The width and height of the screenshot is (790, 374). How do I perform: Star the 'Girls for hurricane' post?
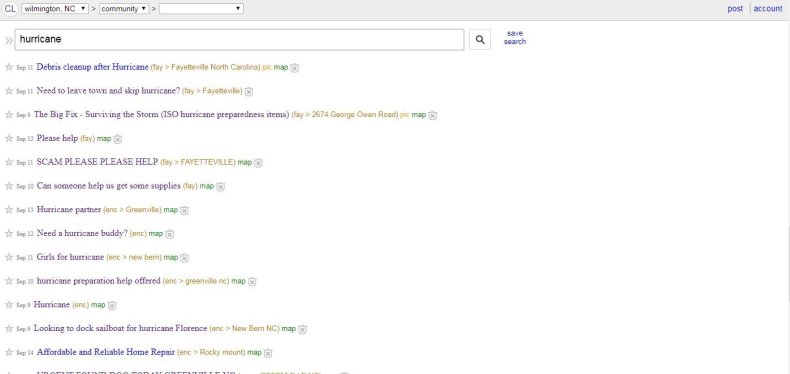(9, 257)
